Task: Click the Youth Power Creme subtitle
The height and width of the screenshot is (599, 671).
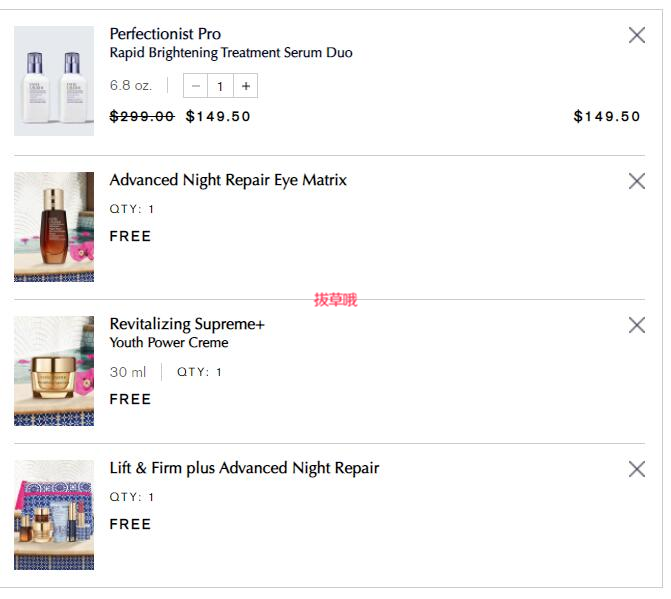Action: 169,342
